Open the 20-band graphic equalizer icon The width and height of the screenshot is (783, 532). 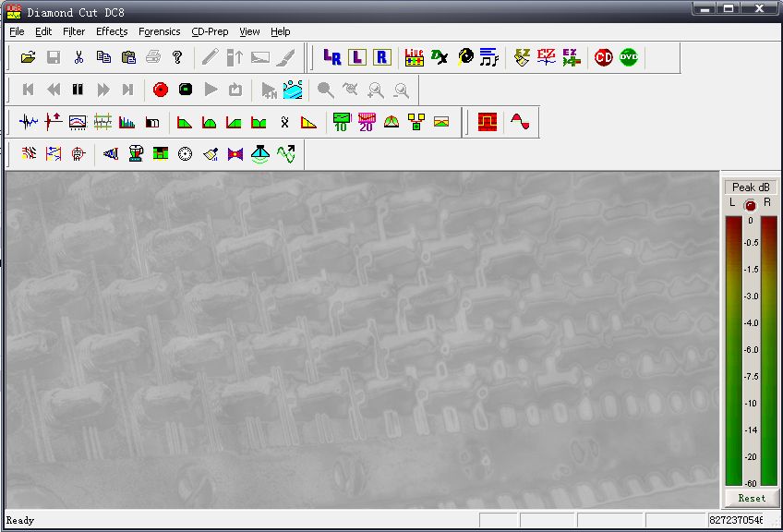point(367,122)
